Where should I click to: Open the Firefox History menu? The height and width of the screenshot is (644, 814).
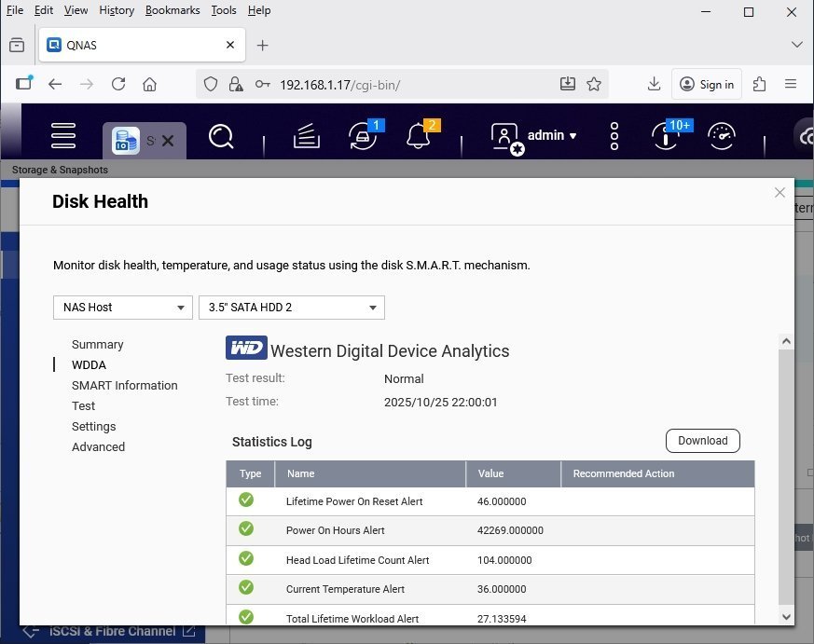117,10
